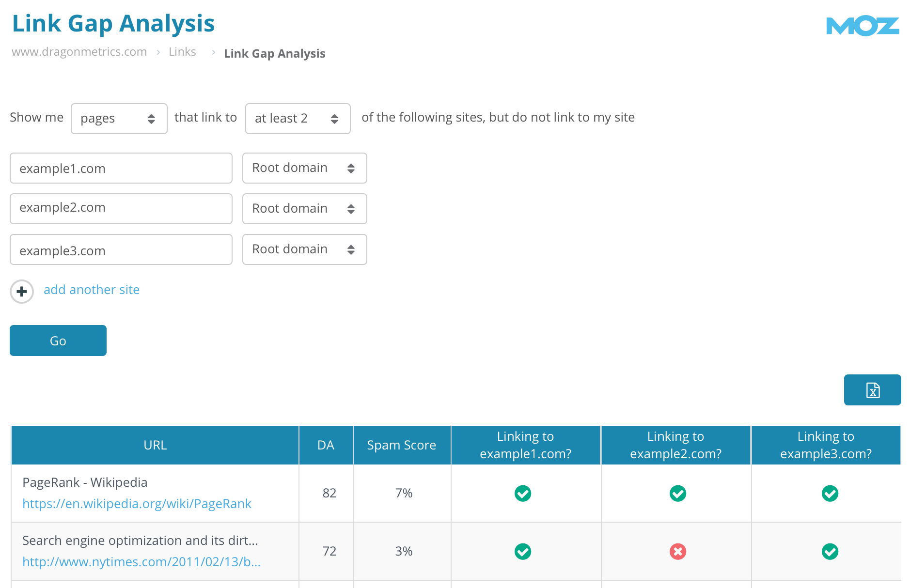Open the PageRank Wikipedia URL
The height and width of the screenshot is (588, 910).
(x=137, y=504)
